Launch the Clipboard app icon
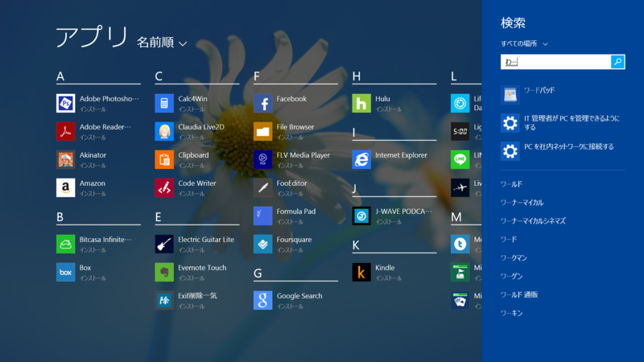The height and width of the screenshot is (362, 644). (x=164, y=159)
